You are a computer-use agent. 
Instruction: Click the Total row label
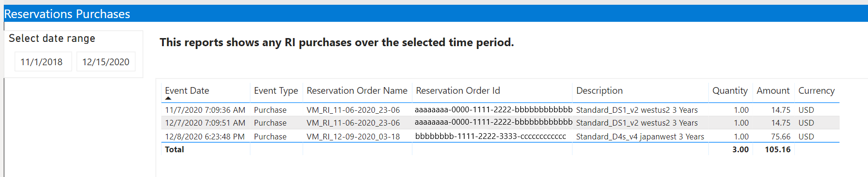tap(174, 149)
